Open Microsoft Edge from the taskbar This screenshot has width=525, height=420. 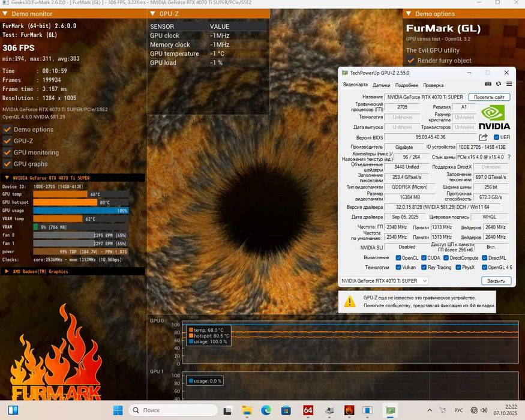(266, 410)
